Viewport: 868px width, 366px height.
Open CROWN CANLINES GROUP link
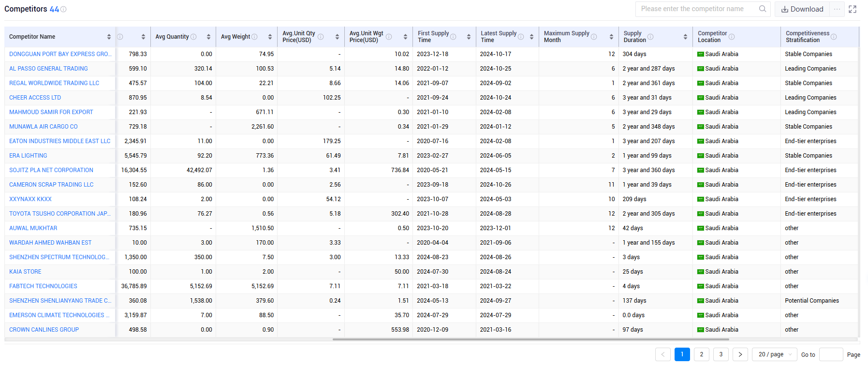44,330
